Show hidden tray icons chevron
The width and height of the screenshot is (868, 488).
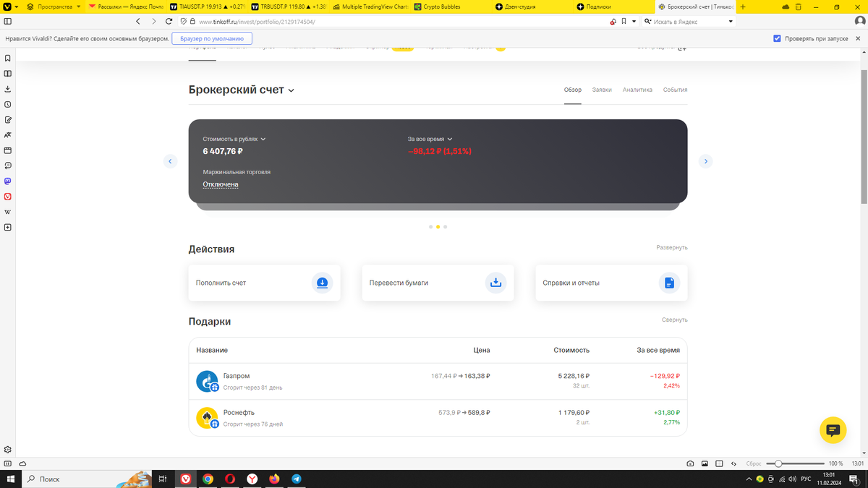click(x=749, y=479)
